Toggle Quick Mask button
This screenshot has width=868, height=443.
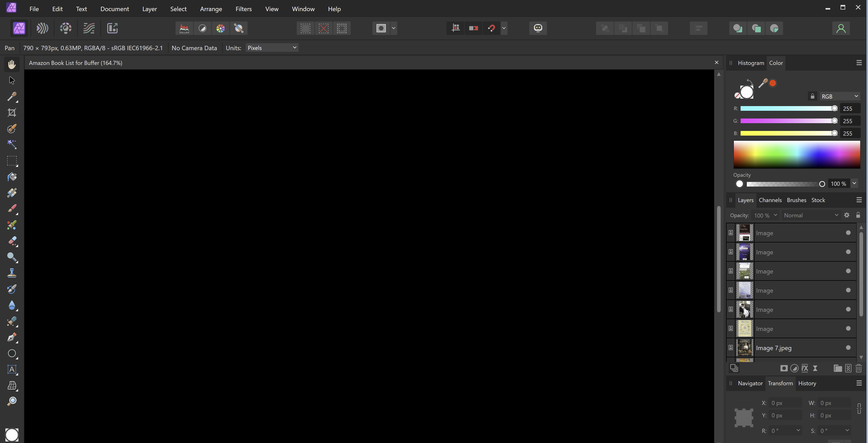coord(381,28)
